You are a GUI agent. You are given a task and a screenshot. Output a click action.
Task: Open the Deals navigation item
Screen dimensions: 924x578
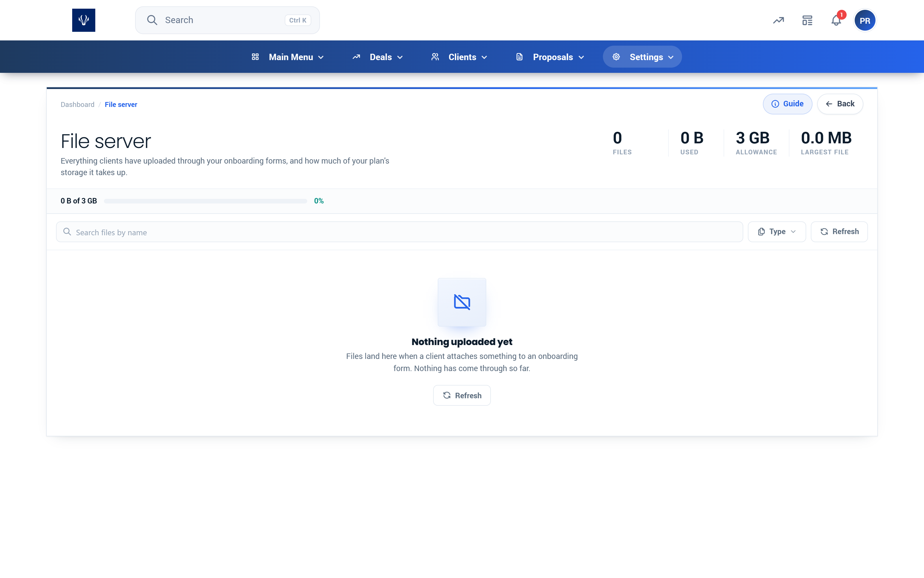378,57
